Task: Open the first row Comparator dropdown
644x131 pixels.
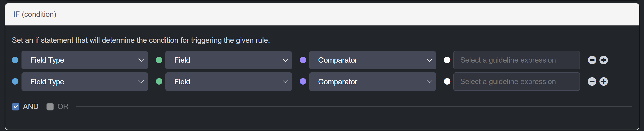Action: pyautogui.click(x=373, y=60)
